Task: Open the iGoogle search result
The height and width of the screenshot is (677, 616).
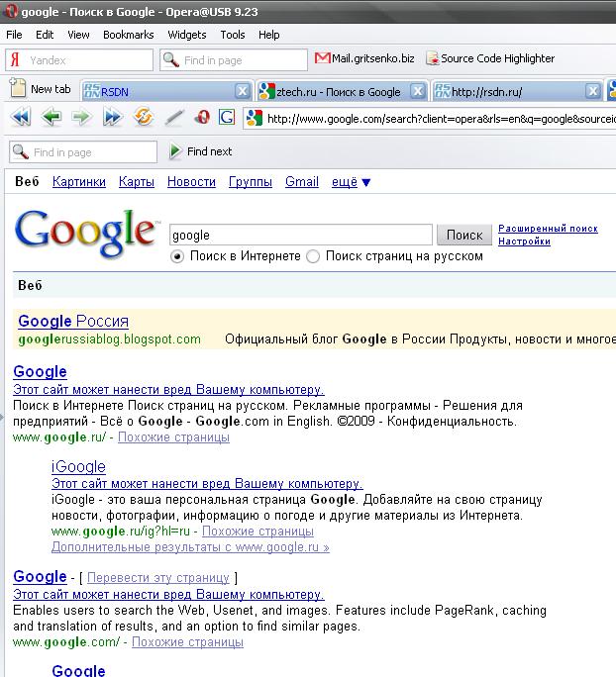Action: coord(78,466)
